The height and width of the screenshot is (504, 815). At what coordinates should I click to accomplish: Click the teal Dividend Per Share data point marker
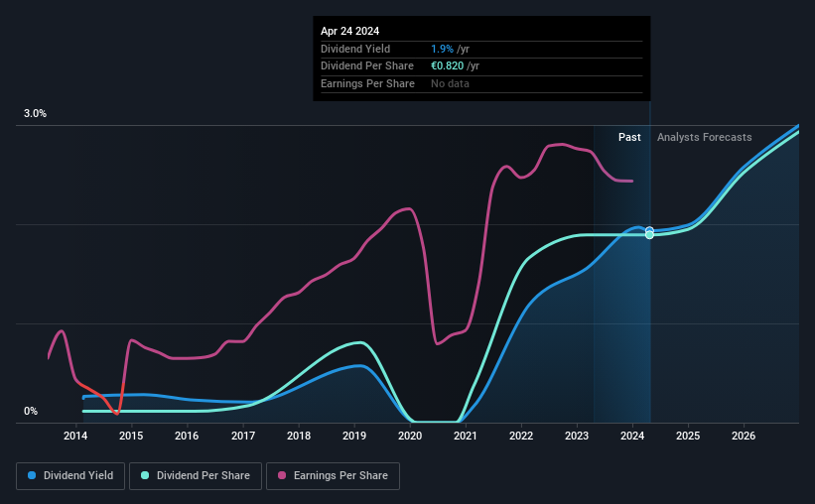(x=649, y=235)
